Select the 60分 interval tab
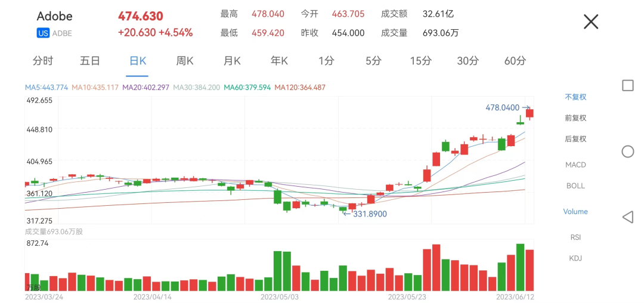The image size is (644, 303). (x=515, y=61)
